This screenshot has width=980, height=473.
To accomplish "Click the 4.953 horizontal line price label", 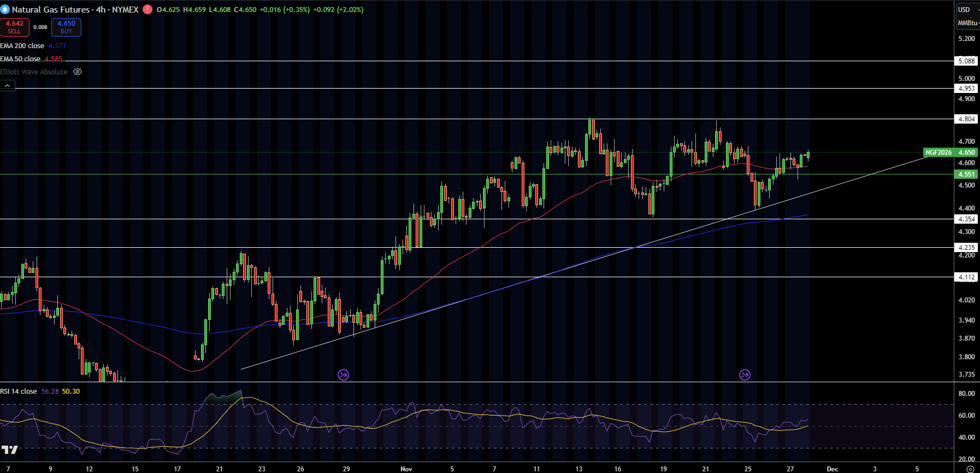I will coord(966,88).
